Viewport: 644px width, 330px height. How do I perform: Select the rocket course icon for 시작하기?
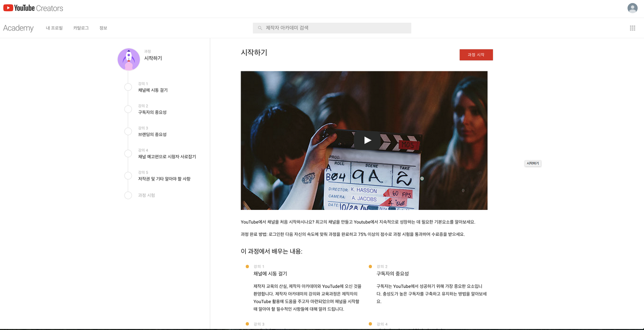point(128,59)
